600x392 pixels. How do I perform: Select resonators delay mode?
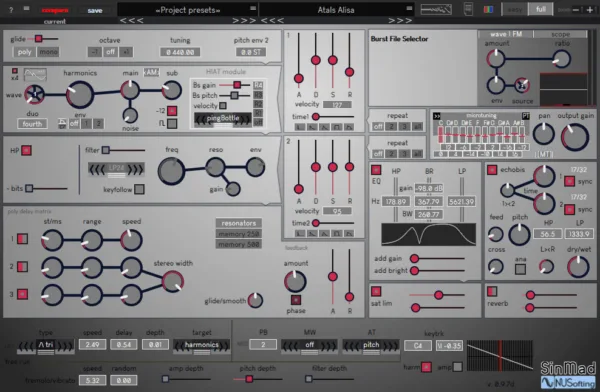coord(239,223)
